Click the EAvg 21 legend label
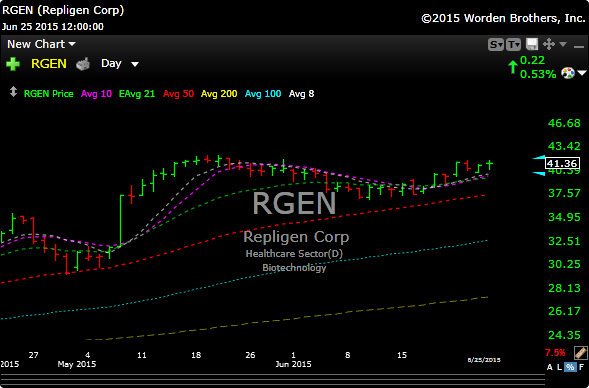589x388 pixels. click(137, 94)
